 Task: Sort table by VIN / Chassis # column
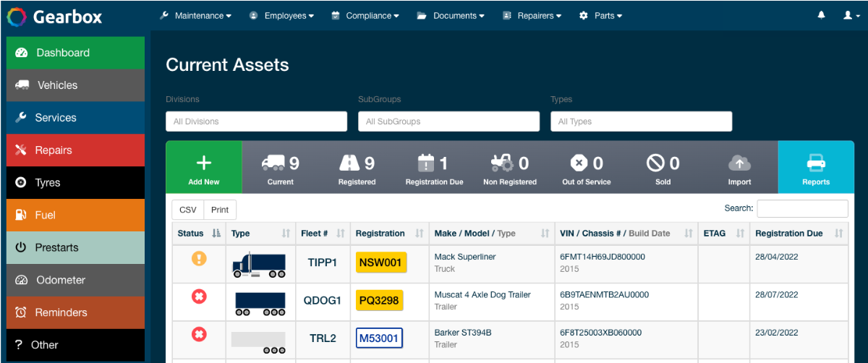click(x=626, y=234)
